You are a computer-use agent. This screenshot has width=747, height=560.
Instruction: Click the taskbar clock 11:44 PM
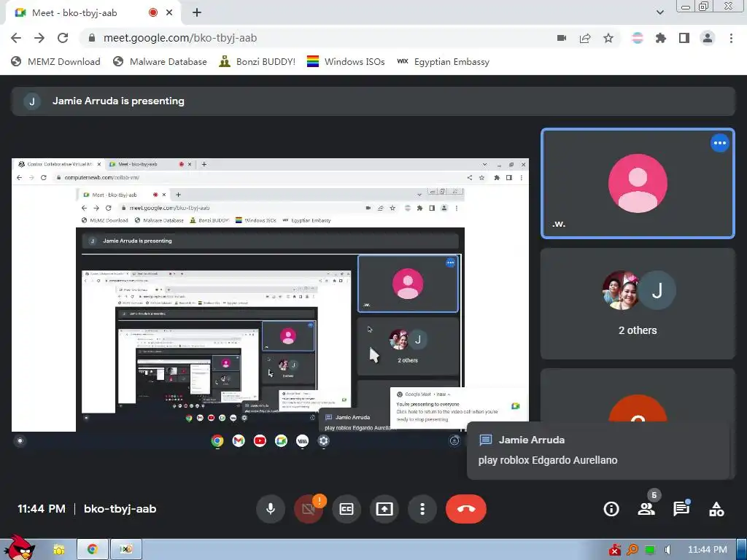(708, 550)
